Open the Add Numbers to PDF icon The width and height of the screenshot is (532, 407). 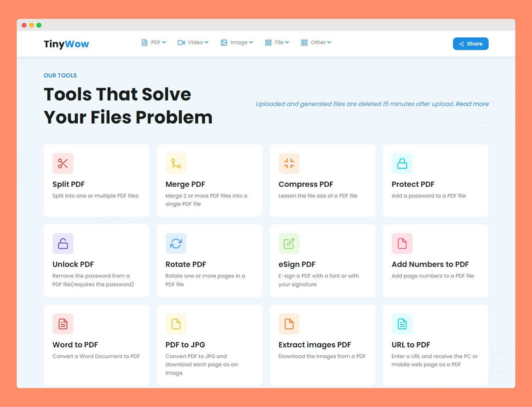402,243
